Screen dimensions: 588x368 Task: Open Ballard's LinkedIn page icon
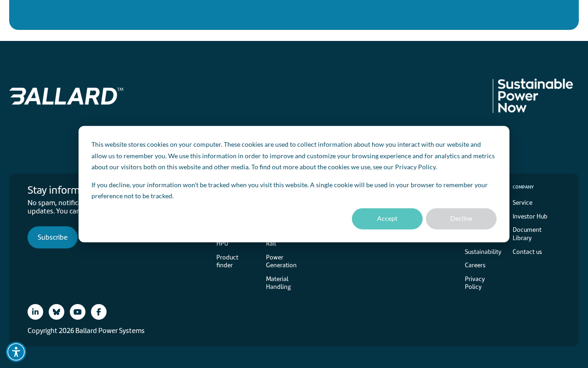point(35,312)
